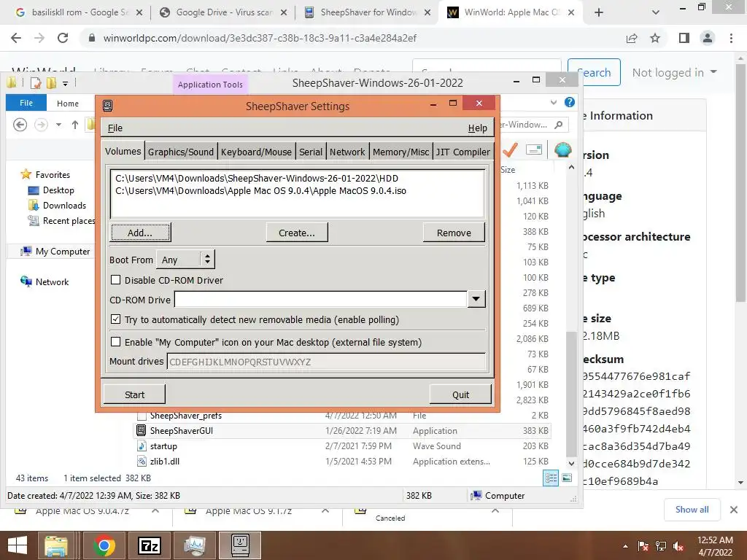Open the quick access toolbar dropdown

pos(65,83)
